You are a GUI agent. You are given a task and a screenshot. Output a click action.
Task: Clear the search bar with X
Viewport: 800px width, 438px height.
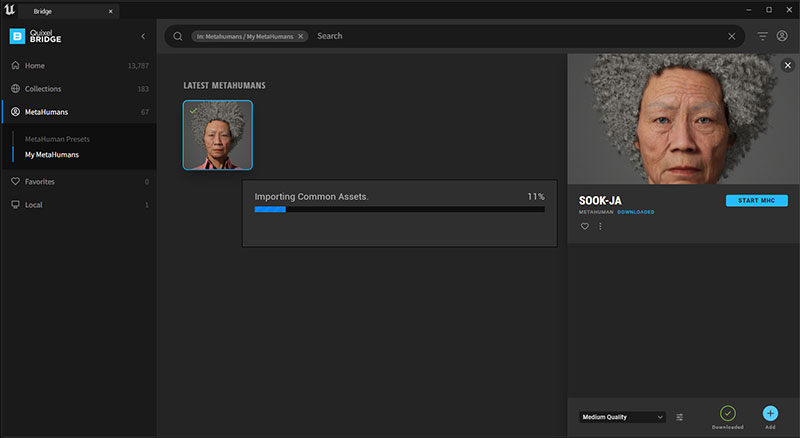(x=732, y=36)
